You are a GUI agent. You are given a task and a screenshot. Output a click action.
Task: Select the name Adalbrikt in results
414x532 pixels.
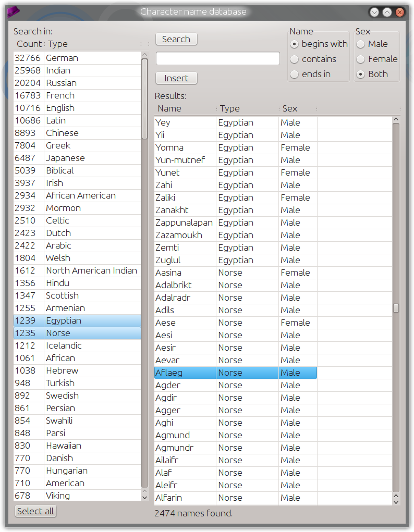pos(174,286)
